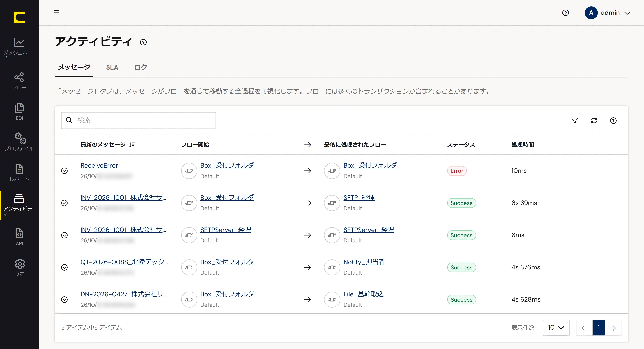Image resolution: width=644 pixels, height=349 pixels.
Task: Click the フロー開始 column header
Action: click(x=195, y=145)
